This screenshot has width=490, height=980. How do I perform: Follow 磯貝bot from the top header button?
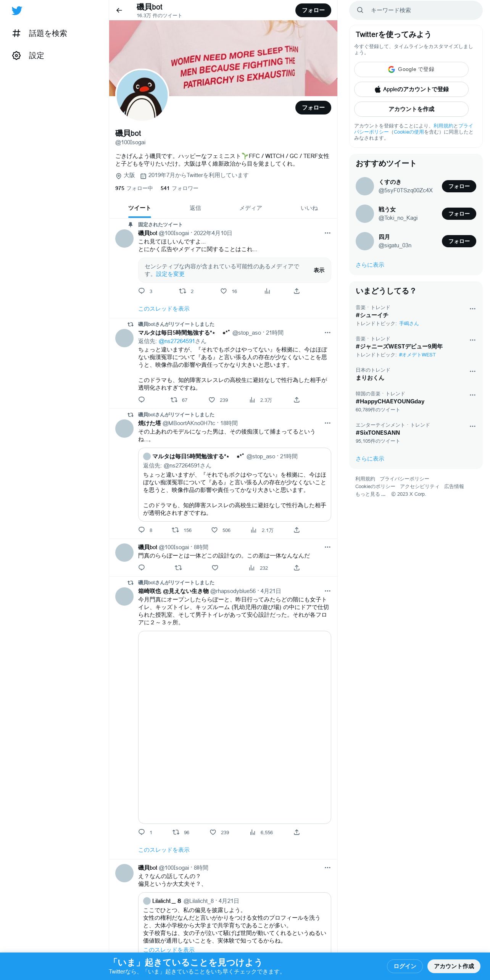click(313, 10)
